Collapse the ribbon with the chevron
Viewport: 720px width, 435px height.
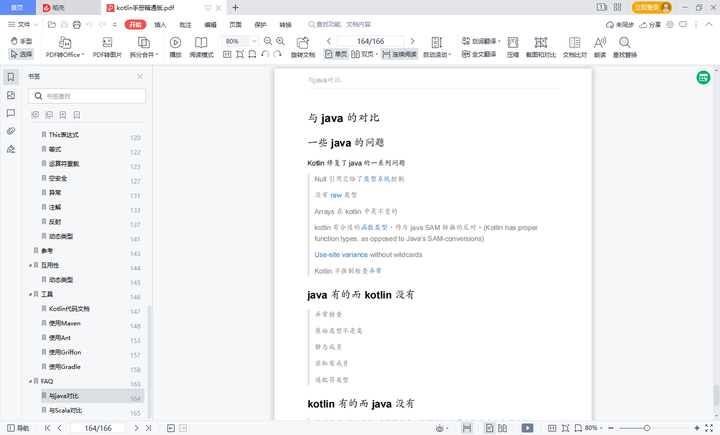click(x=709, y=24)
